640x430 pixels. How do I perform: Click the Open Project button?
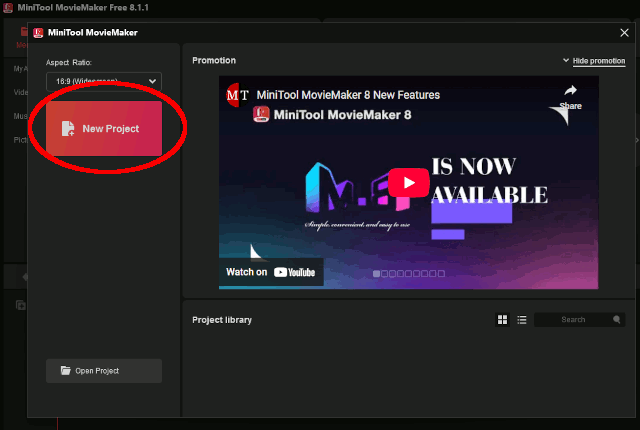click(104, 371)
